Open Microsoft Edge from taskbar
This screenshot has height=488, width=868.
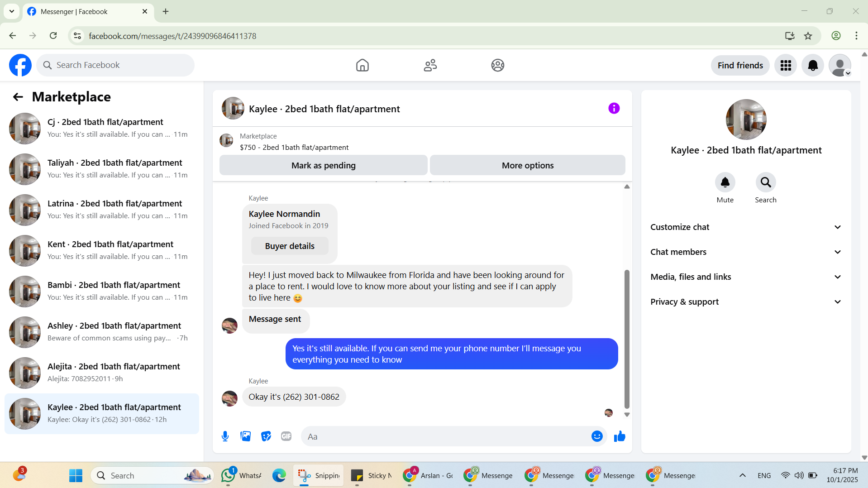click(279, 475)
